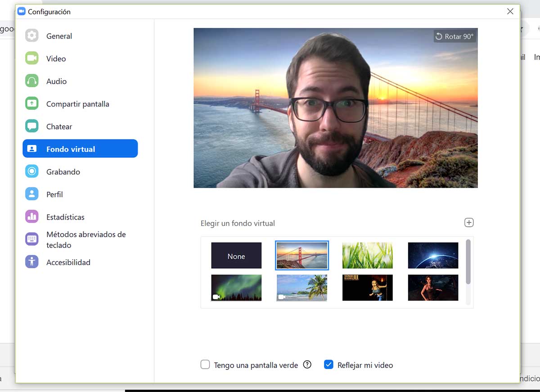The height and width of the screenshot is (392, 540).
Task: Click the virtual background list scrollbar
Action: pos(468,262)
